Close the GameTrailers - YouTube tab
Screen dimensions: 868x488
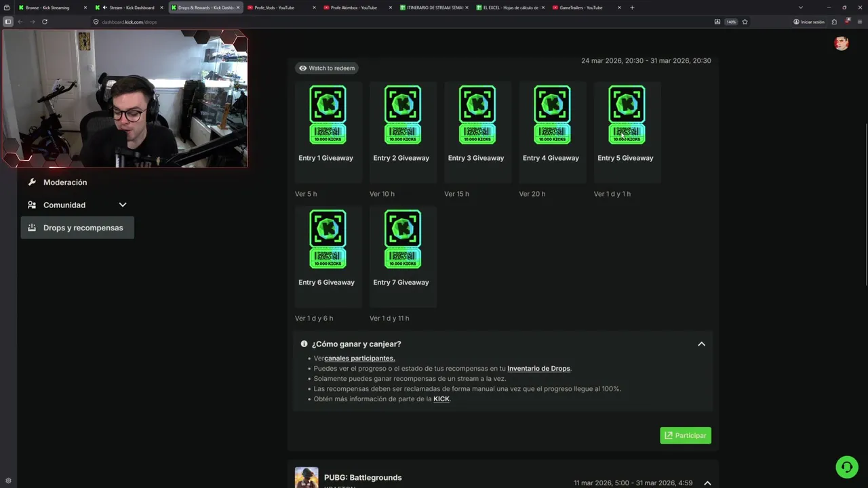click(619, 7)
